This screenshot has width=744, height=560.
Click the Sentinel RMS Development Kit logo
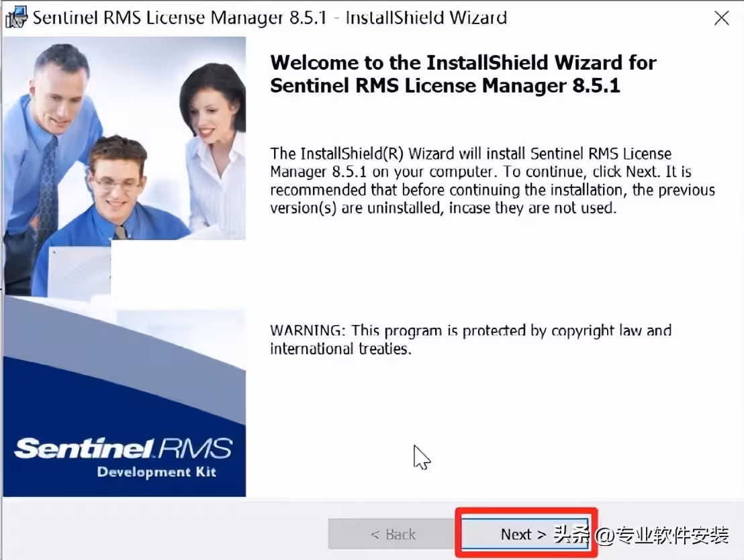coord(124,457)
